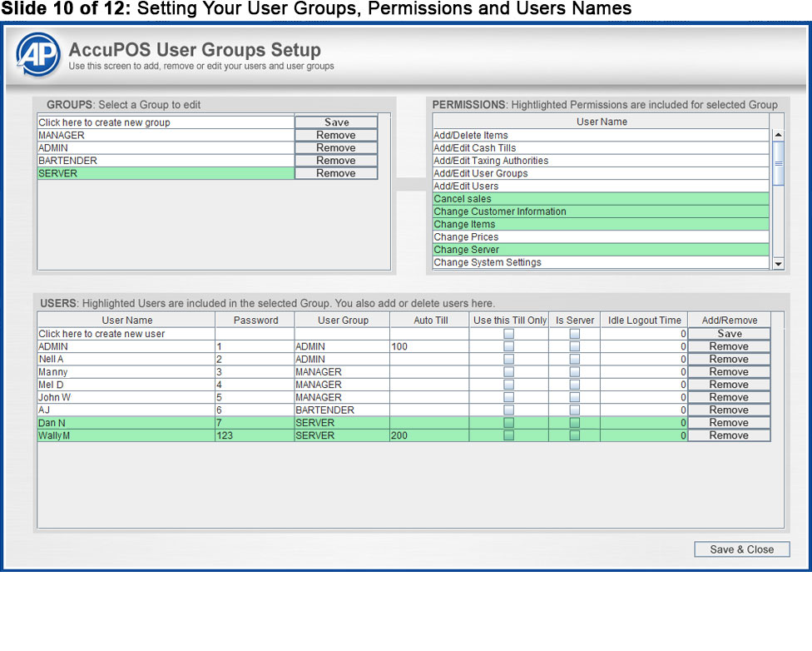Check Is Server in the new user row
812x651 pixels.
pyautogui.click(x=574, y=334)
